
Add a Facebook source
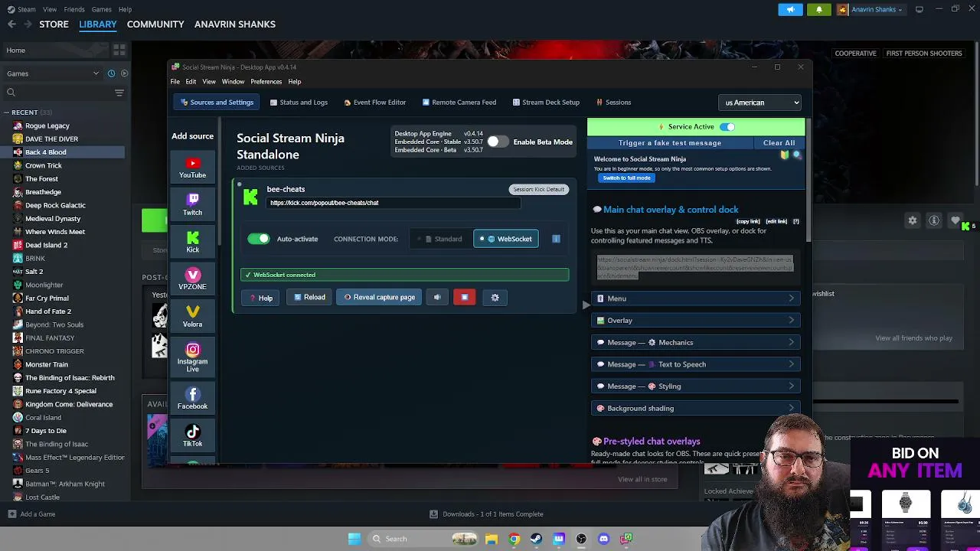tap(192, 398)
